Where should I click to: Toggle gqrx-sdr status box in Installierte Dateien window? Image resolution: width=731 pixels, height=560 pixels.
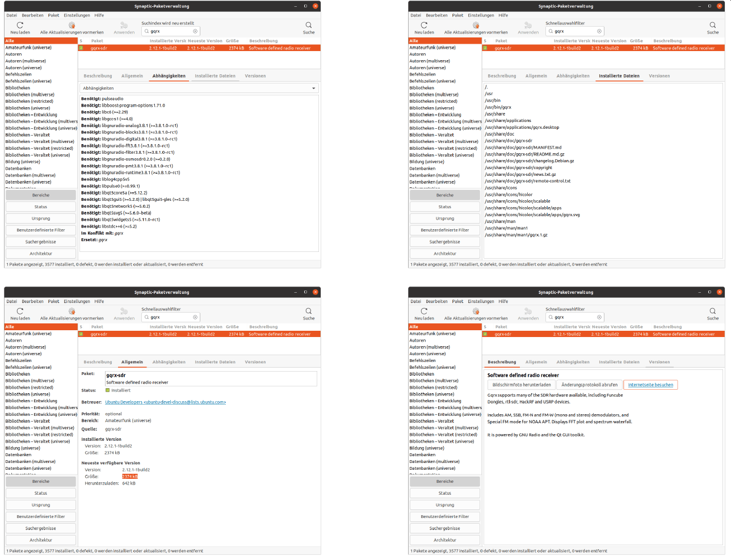point(485,48)
